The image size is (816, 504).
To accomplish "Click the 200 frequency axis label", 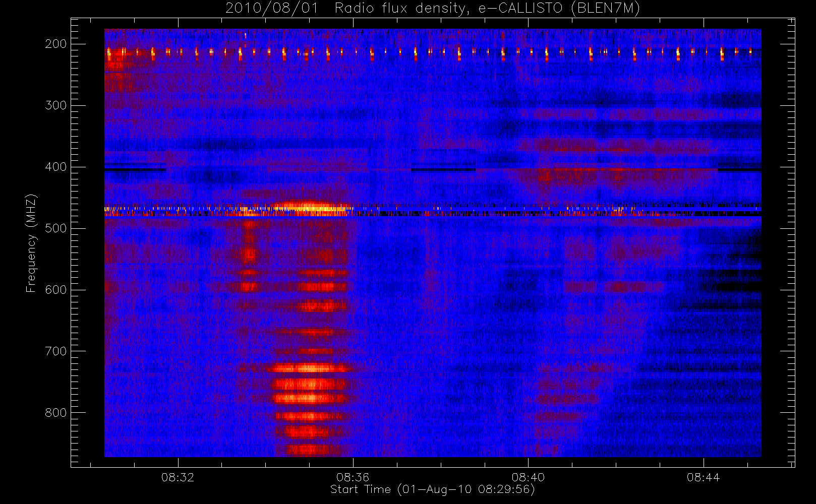I will [x=55, y=44].
